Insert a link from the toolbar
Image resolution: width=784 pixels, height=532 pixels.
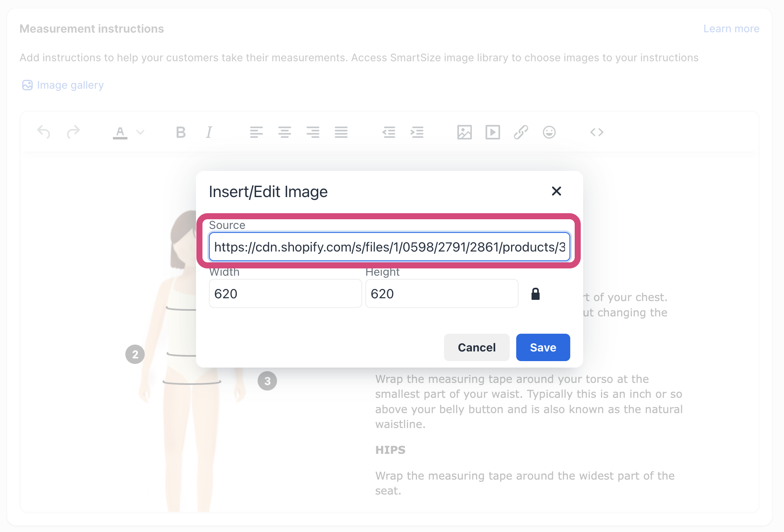[x=521, y=132]
